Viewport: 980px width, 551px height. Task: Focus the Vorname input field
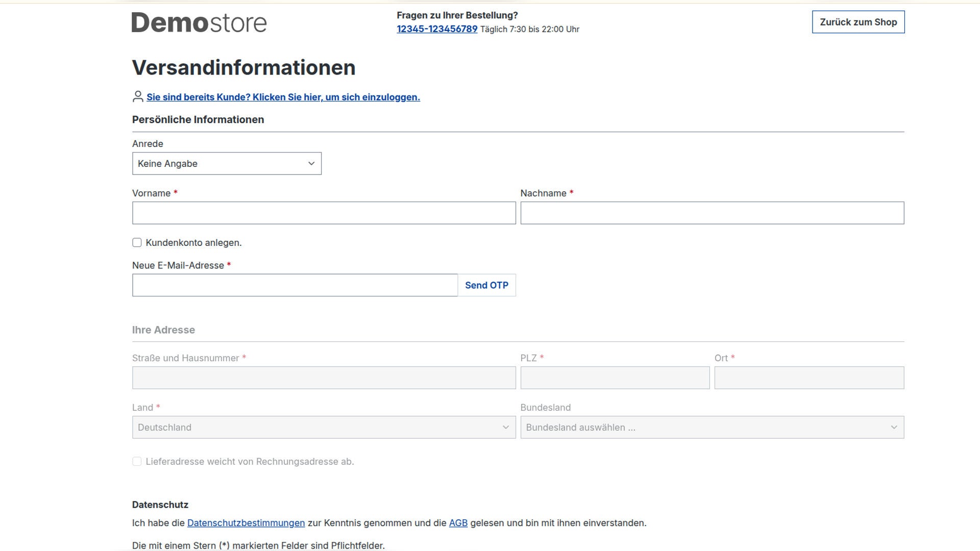pos(324,213)
